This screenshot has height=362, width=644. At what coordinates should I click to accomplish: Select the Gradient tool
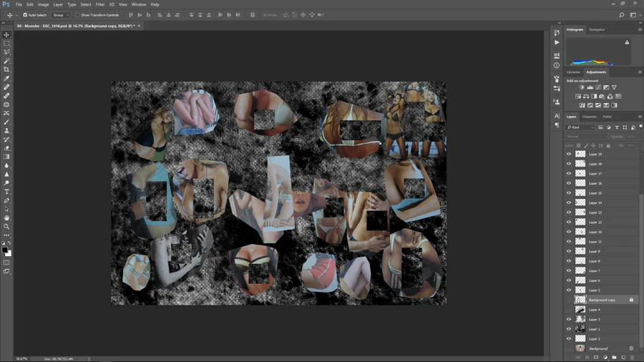[6, 157]
